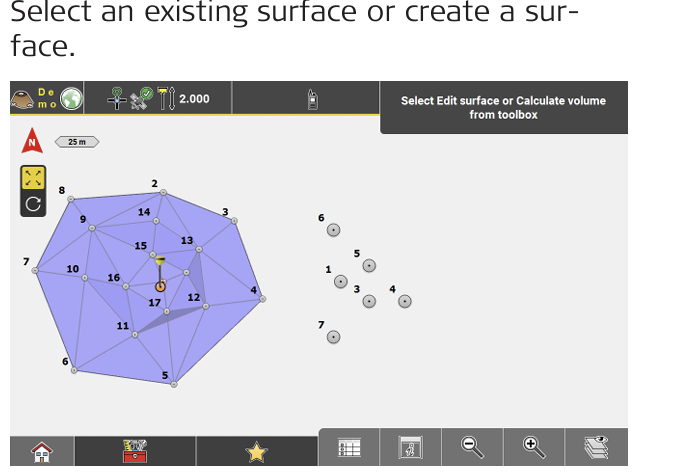Click the Select Edit surface message box
This screenshot has height=472, width=689.
pos(503,108)
